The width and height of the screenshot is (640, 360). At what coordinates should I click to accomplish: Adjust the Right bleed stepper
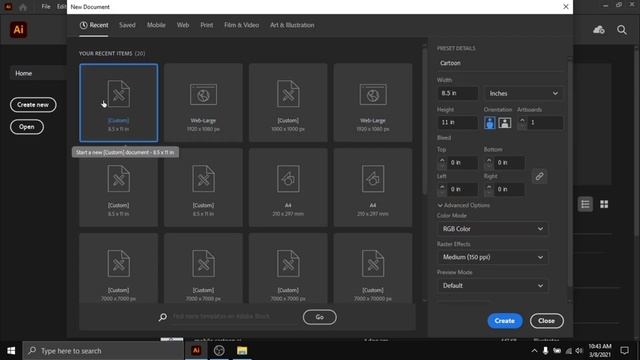(489, 189)
